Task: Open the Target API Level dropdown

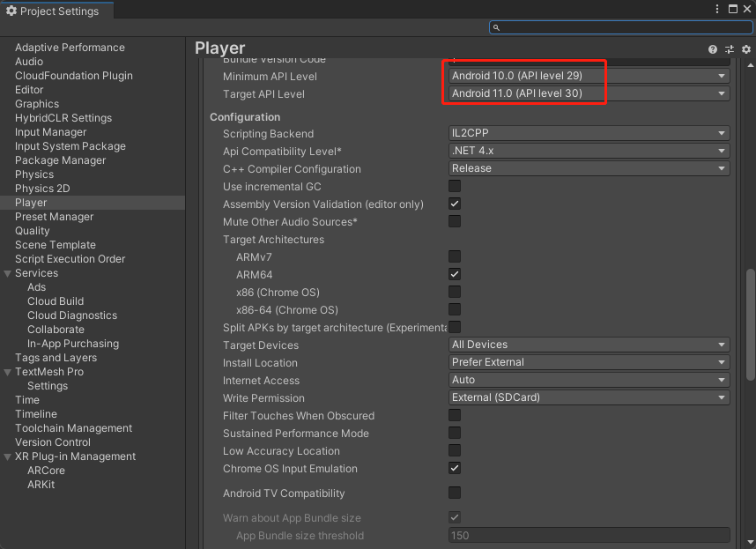Action: [x=589, y=93]
